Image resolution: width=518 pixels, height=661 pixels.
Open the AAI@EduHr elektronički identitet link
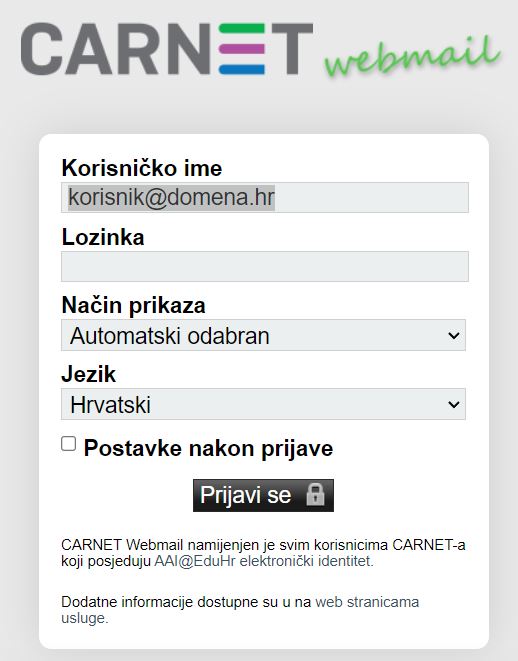pyautogui.click(x=264, y=562)
